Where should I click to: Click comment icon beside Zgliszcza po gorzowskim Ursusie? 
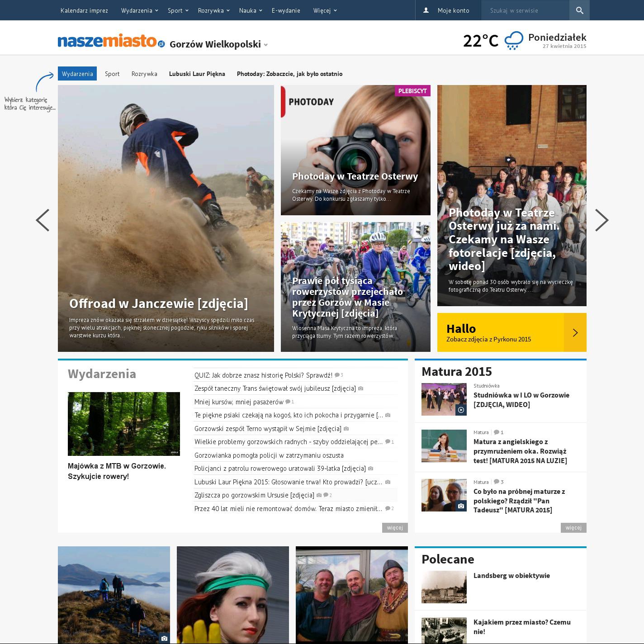point(326,495)
